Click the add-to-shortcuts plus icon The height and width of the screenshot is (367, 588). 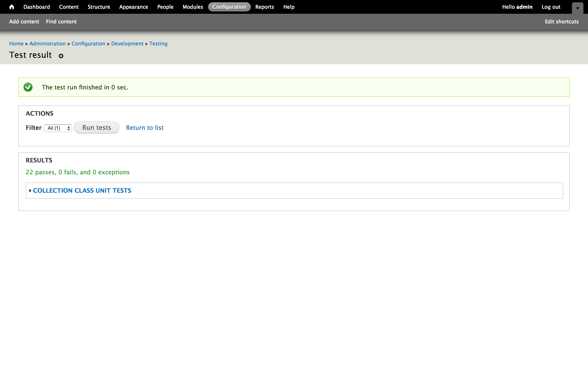[x=61, y=56]
